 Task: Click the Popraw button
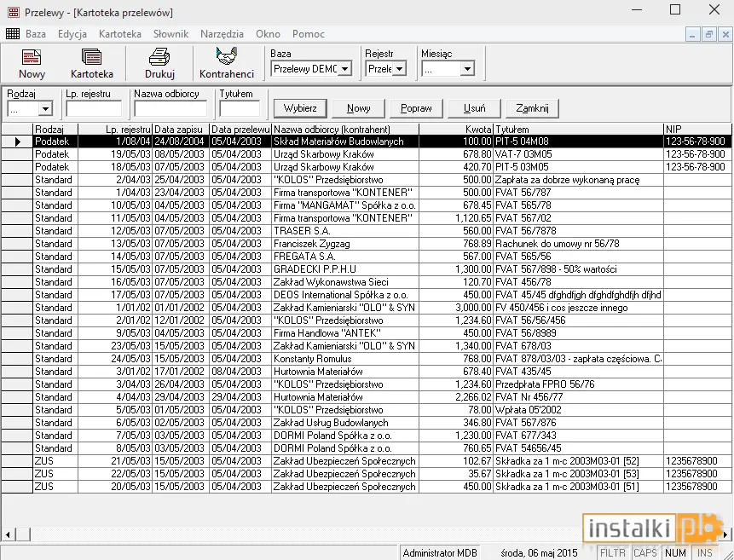tap(416, 108)
